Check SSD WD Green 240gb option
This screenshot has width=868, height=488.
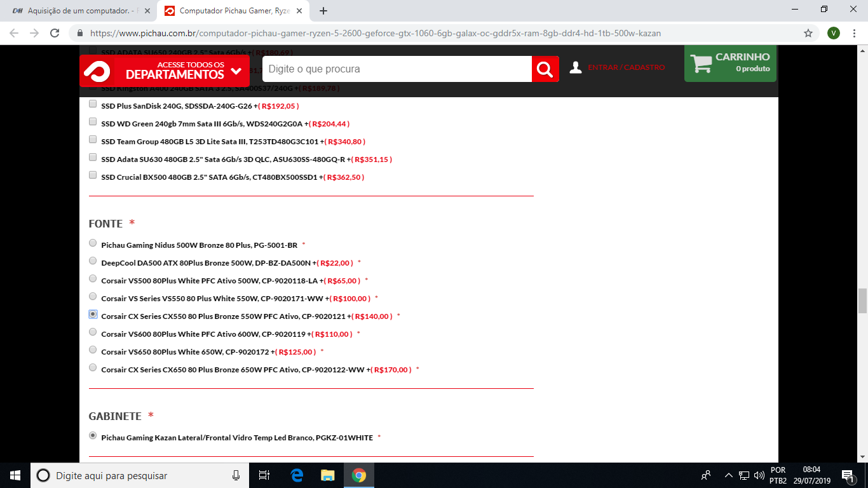93,122
